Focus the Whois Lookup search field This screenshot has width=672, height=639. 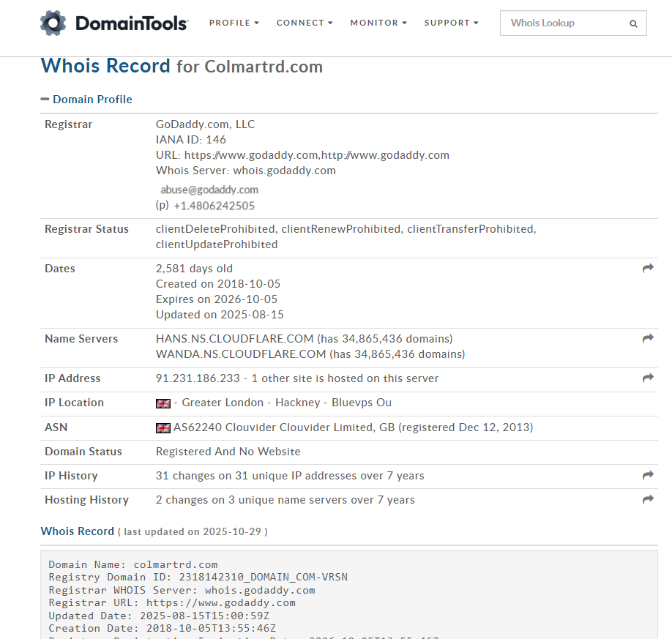(564, 23)
